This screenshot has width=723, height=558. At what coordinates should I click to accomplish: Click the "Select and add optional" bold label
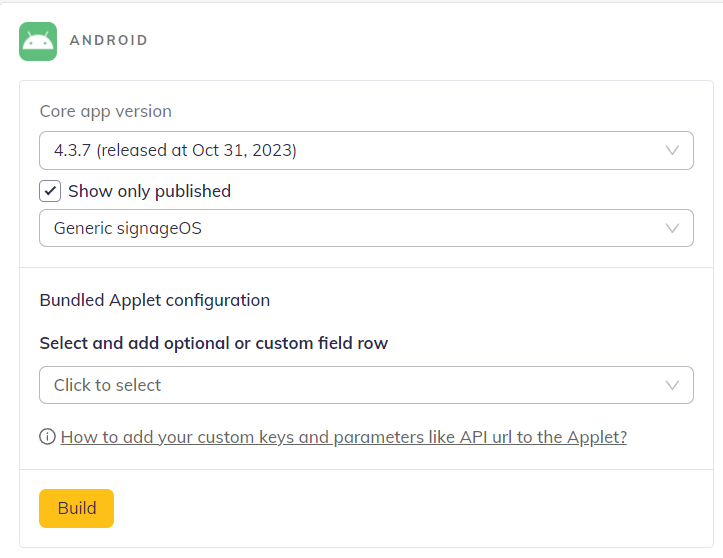(213, 343)
